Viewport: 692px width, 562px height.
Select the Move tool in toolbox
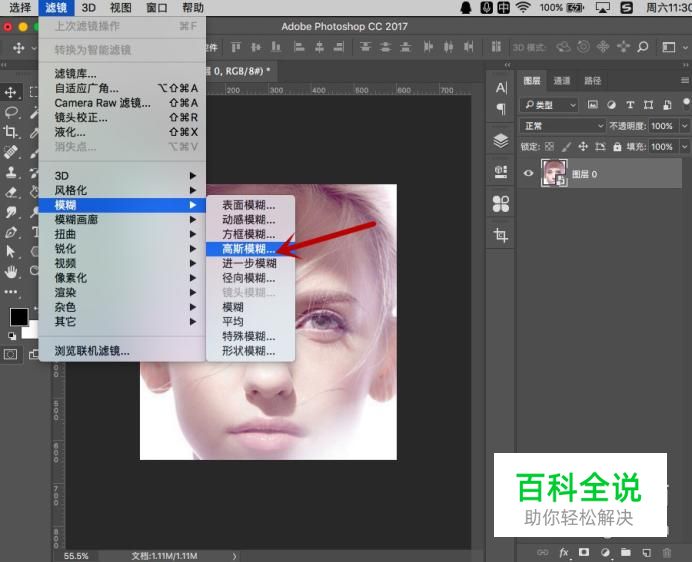pos(11,93)
